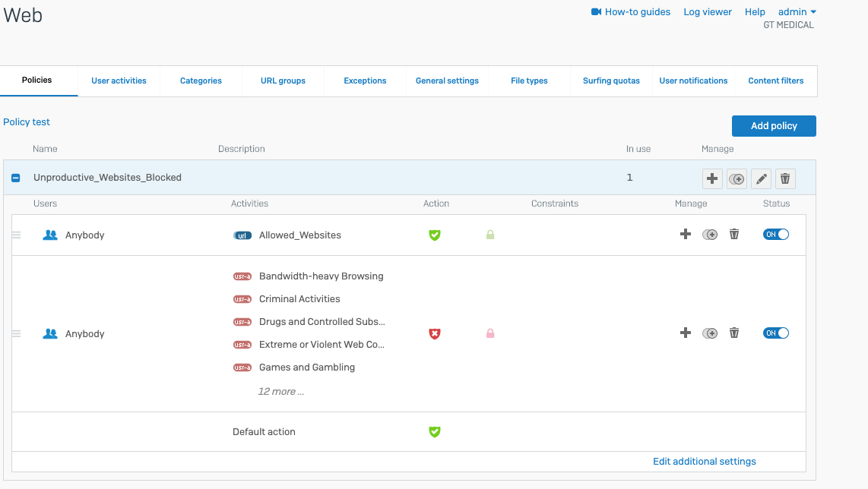
Task: Expand the '12 more...' activities list
Action: (x=280, y=392)
